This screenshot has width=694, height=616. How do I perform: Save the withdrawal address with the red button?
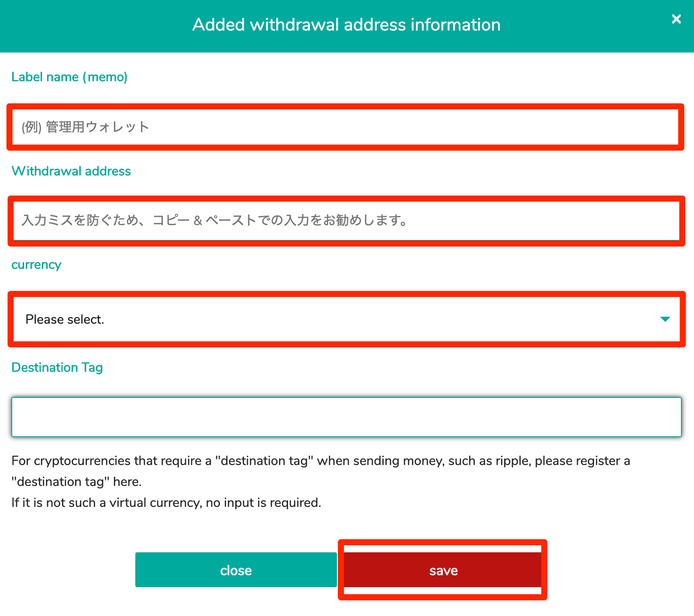[x=443, y=570]
